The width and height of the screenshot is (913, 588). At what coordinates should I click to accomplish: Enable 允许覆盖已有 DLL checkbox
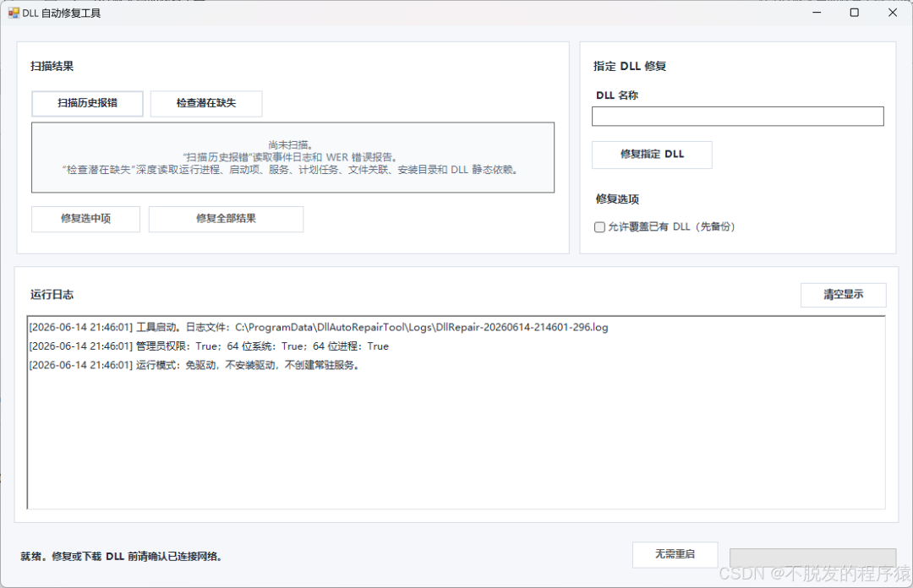pos(599,227)
